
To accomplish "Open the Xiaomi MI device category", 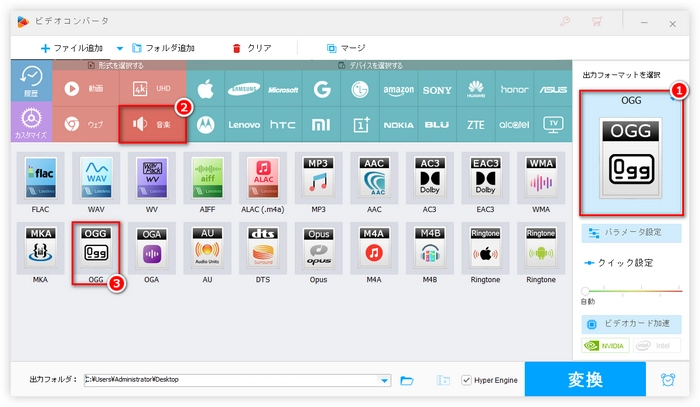I will (x=321, y=125).
